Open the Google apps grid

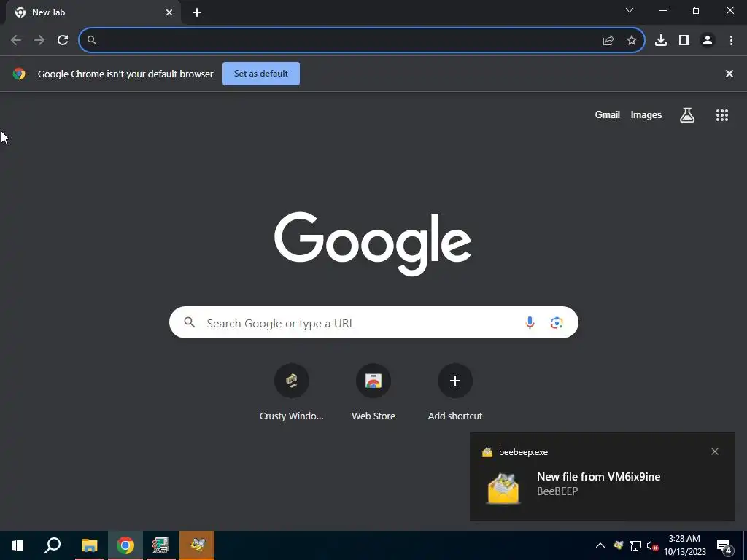pos(722,114)
